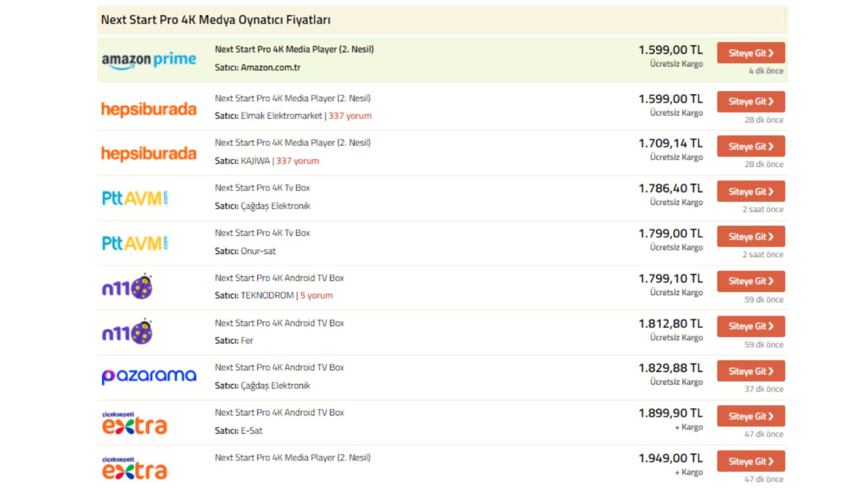Open Android TV Box title in Fer row
This screenshot has height=488, width=868.
pos(279,323)
